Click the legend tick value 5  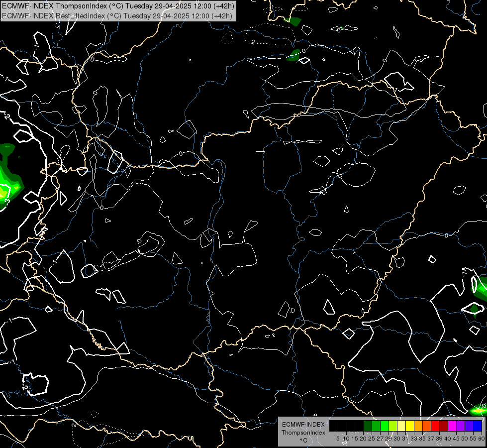click(x=338, y=439)
